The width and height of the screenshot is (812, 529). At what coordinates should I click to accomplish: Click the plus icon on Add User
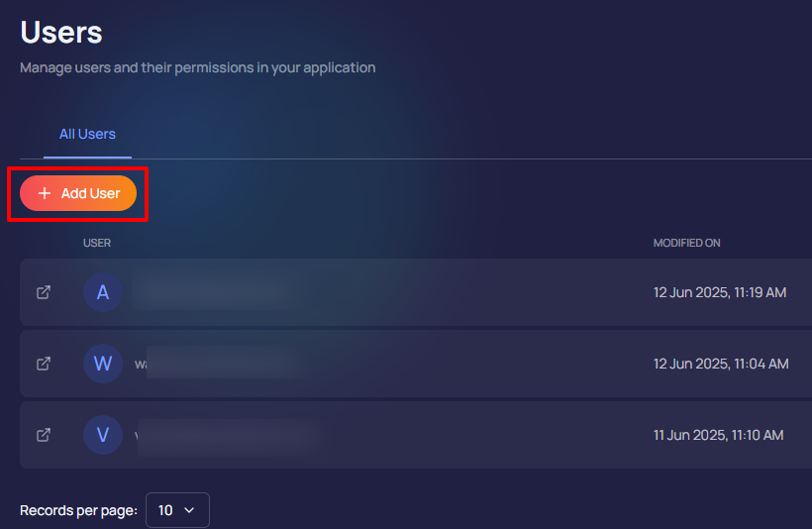point(45,193)
